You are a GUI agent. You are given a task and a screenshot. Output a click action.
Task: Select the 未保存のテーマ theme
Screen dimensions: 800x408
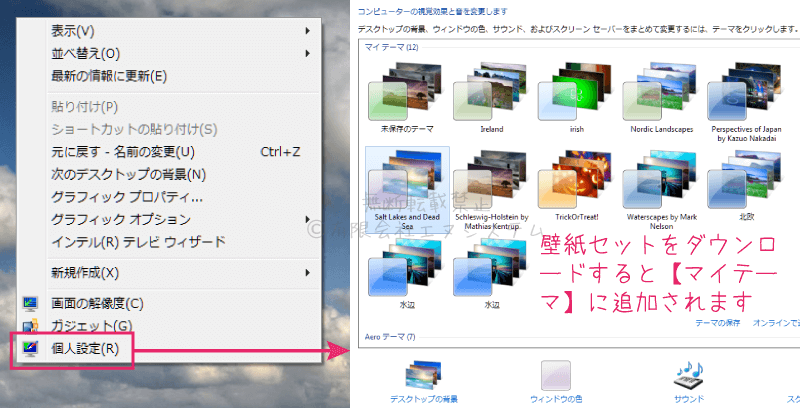tap(407, 98)
